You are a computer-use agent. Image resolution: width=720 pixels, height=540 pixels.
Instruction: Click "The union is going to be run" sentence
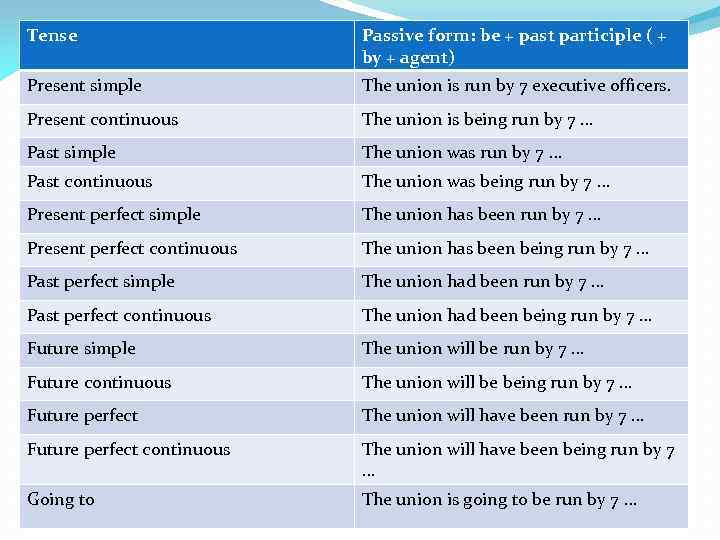[499, 500]
